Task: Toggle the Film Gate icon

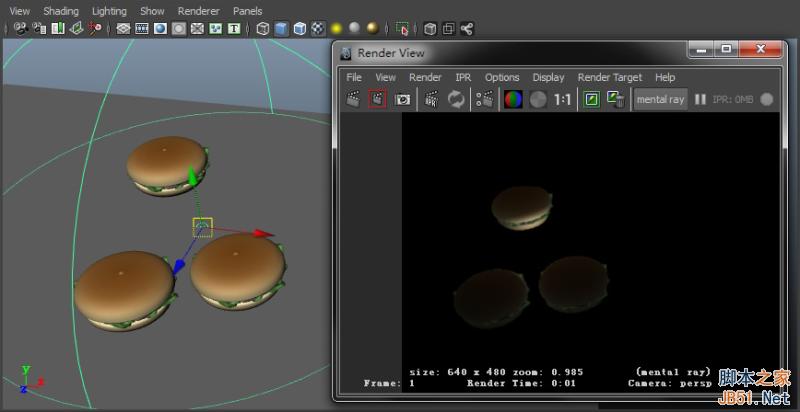Action: pos(142,29)
